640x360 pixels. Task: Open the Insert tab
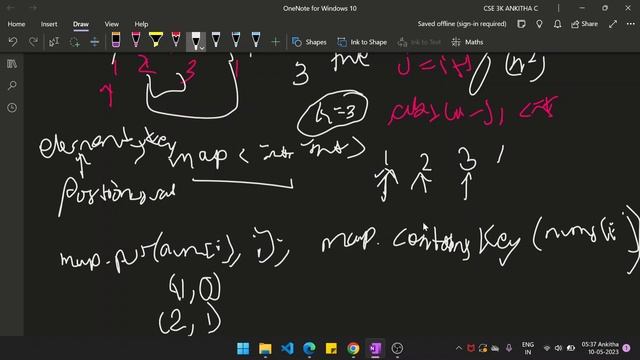point(49,24)
